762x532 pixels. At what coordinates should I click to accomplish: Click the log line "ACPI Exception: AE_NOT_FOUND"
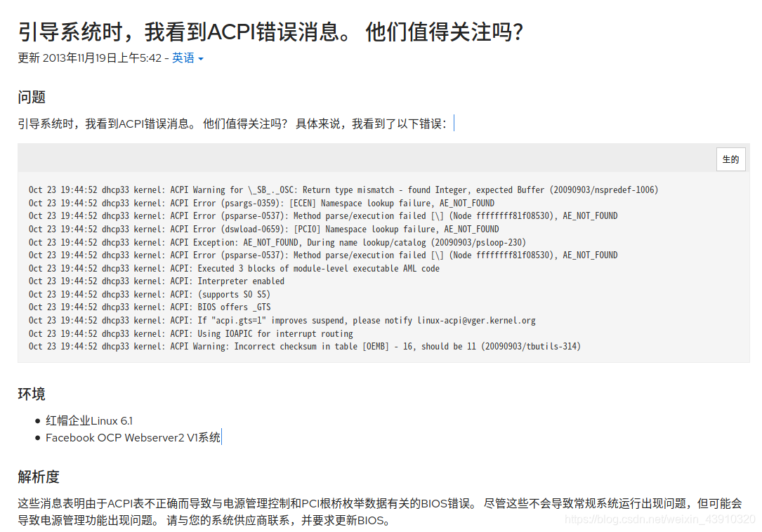[x=277, y=242]
